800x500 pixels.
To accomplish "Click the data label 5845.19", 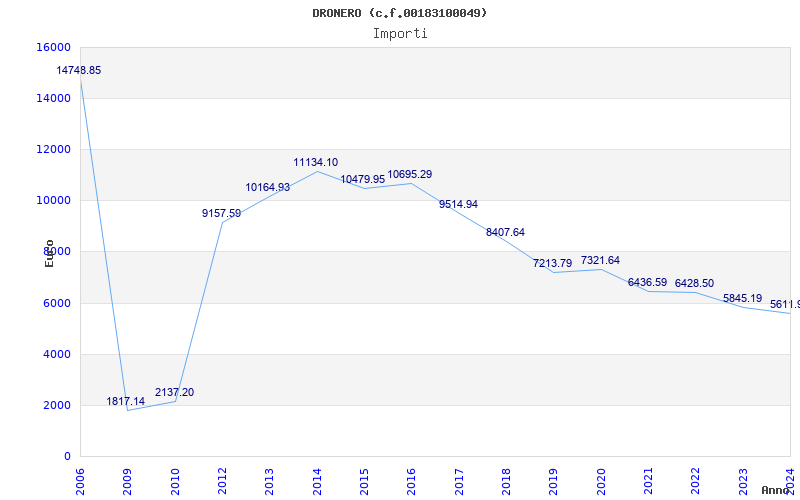I will click(x=743, y=298).
